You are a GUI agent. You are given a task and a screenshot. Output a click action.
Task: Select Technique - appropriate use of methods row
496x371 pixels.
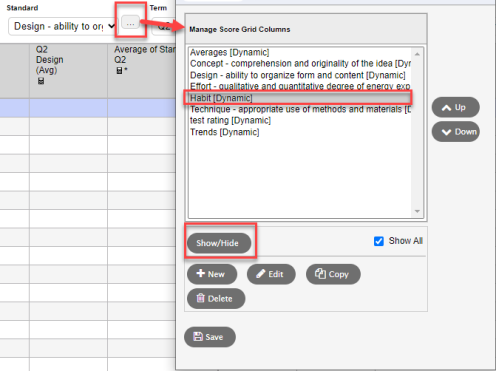[x=300, y=109]
